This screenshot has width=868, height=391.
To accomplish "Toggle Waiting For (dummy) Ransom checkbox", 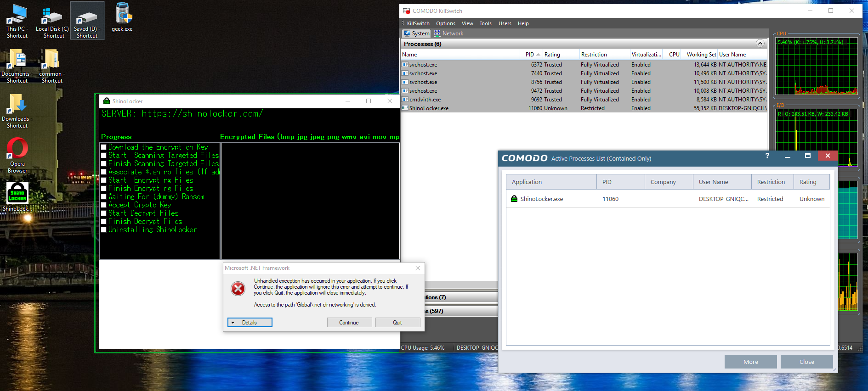I will tap(104, 197).
